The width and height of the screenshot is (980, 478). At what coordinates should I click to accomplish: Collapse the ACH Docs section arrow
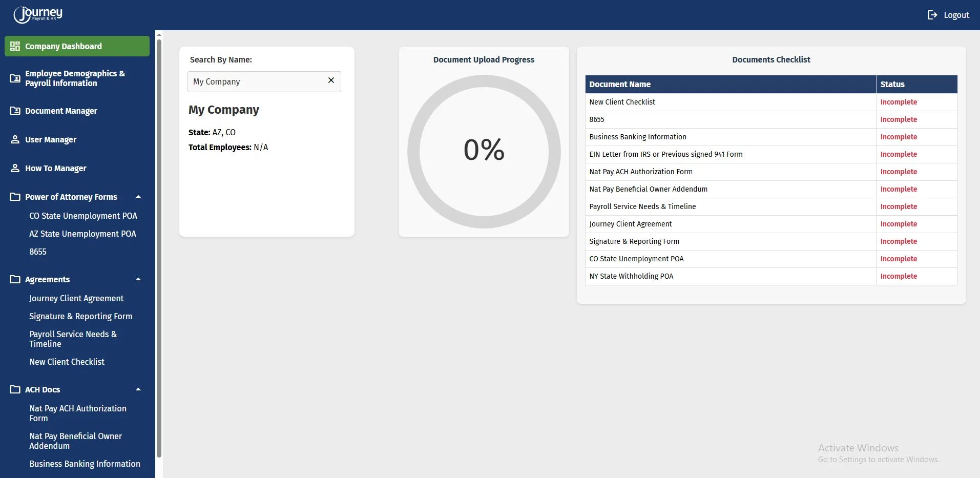point(138,389)
